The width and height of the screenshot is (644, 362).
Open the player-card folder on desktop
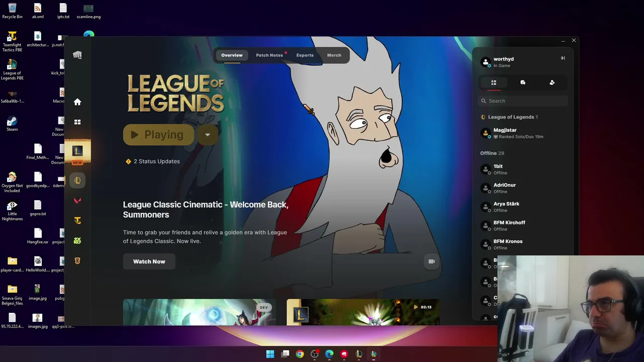[12, 264]
